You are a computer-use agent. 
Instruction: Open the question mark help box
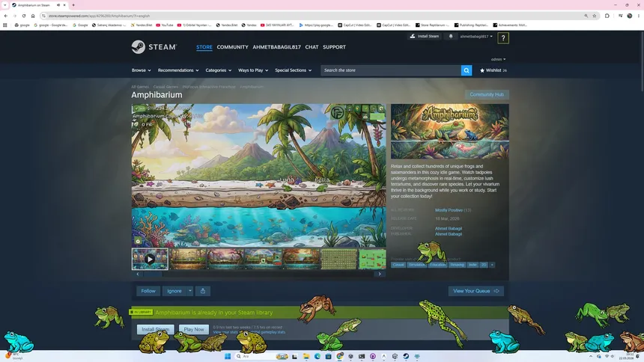click(502, 38)
